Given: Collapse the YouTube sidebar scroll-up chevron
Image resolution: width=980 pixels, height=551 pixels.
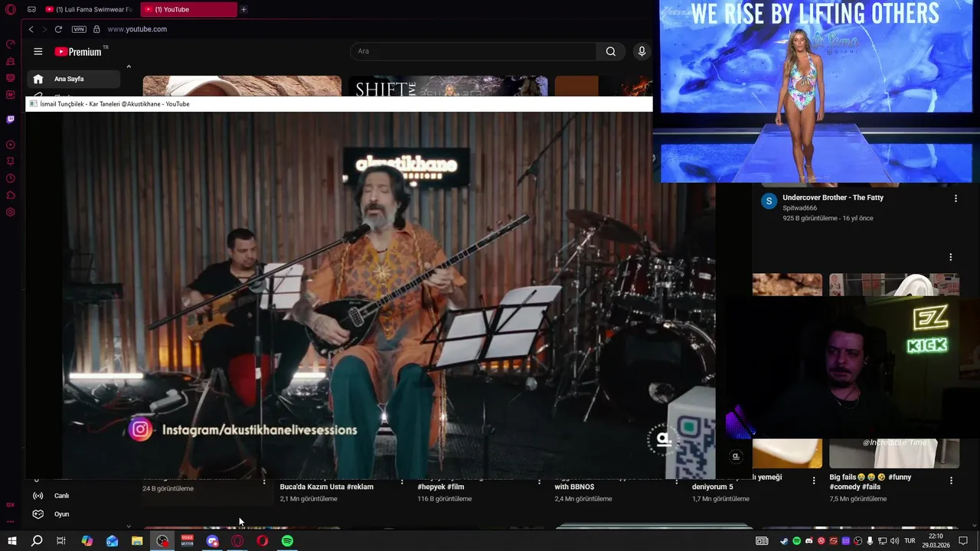Looking at the screenshot, I should point(129,67).
